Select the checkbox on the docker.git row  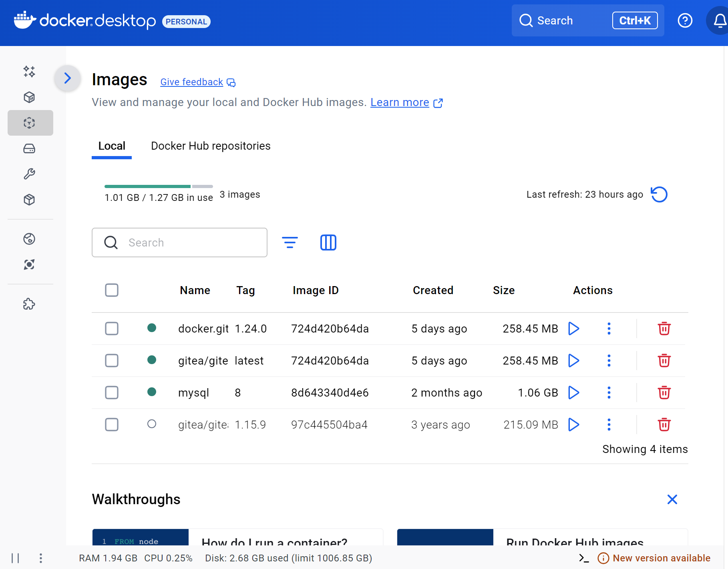click(112, 329)
